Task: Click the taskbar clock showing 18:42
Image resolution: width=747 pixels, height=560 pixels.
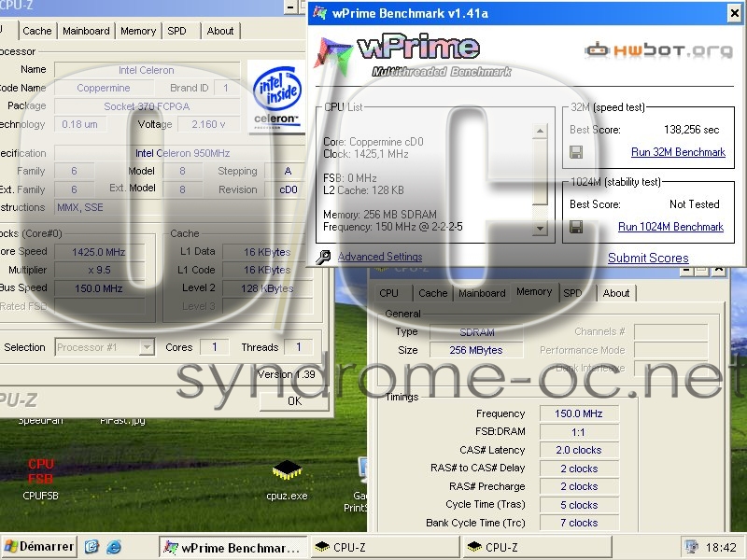Action: 721,547
